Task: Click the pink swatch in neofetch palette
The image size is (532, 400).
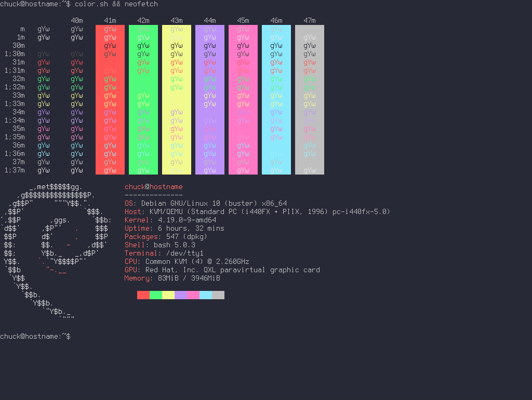Action: pos(193,295)
